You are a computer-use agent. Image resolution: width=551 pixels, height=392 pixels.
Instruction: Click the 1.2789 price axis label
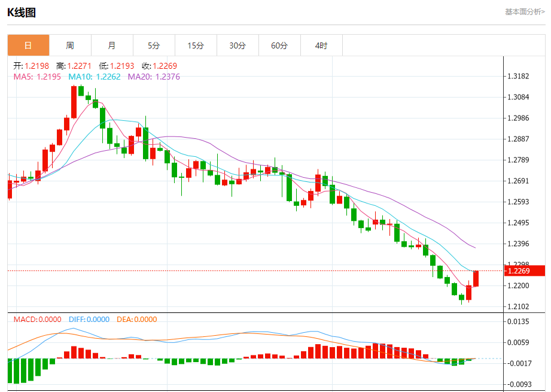518,160
